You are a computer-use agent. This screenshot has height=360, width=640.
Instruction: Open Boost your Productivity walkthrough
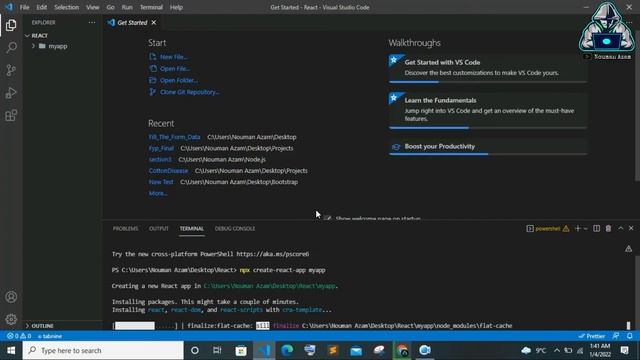coord(488,147)
